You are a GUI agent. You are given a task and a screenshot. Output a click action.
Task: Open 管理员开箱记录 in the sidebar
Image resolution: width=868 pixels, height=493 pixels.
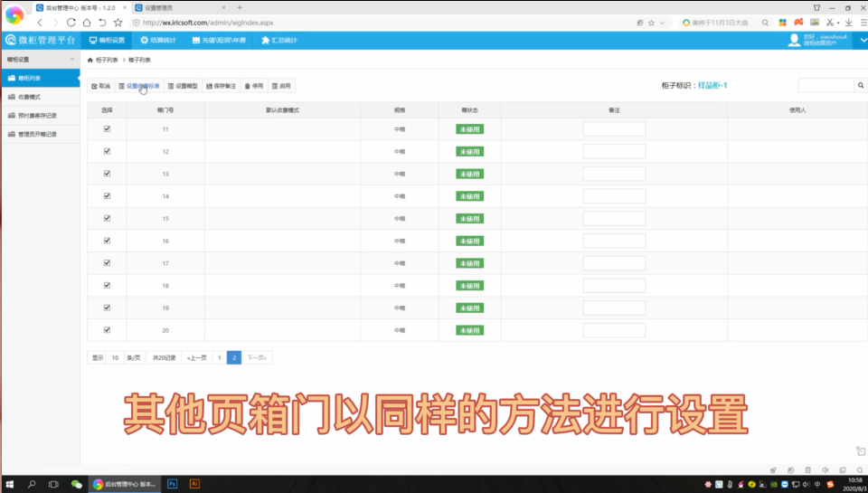[41, 134]
